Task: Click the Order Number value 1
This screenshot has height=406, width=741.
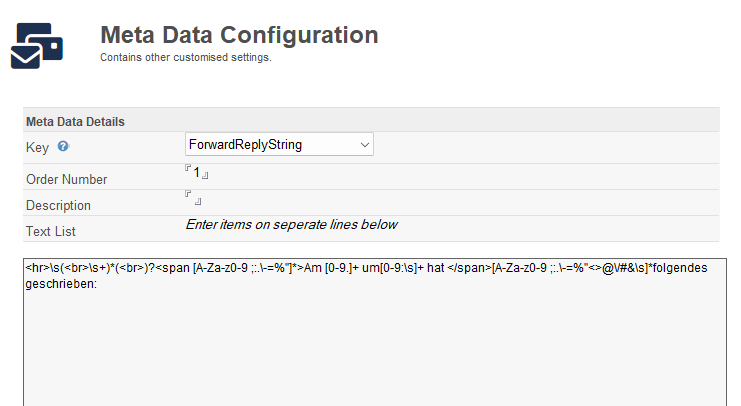Action: point(197,172)
